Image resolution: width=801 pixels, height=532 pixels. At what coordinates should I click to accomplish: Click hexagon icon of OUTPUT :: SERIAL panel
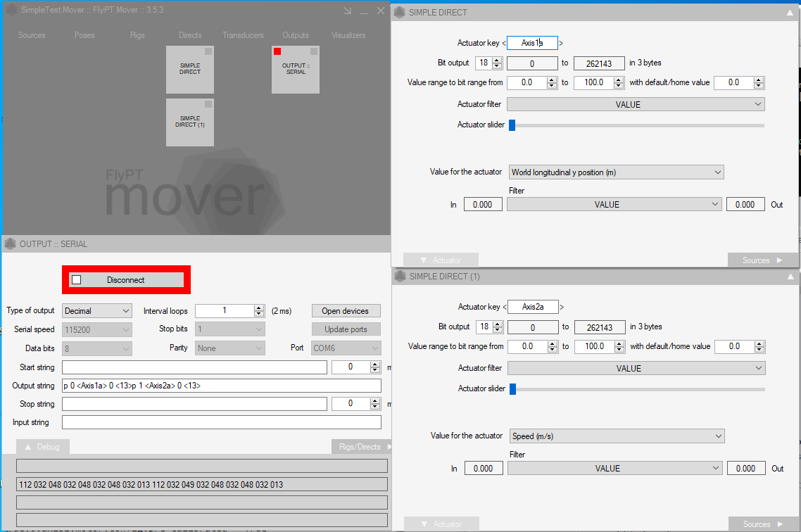tap(10, 244)
